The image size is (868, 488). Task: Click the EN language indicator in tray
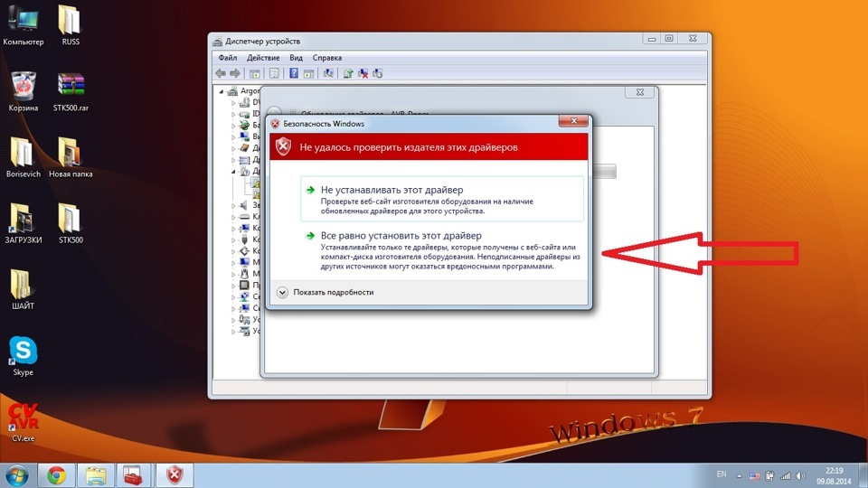coord(722,474)
